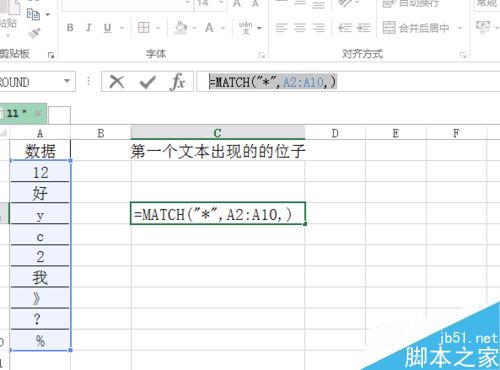Screen dimensions: 500x370
Task: Open the borders dropdown arrow
Action: pyautogui.click(x=158, y=28)
